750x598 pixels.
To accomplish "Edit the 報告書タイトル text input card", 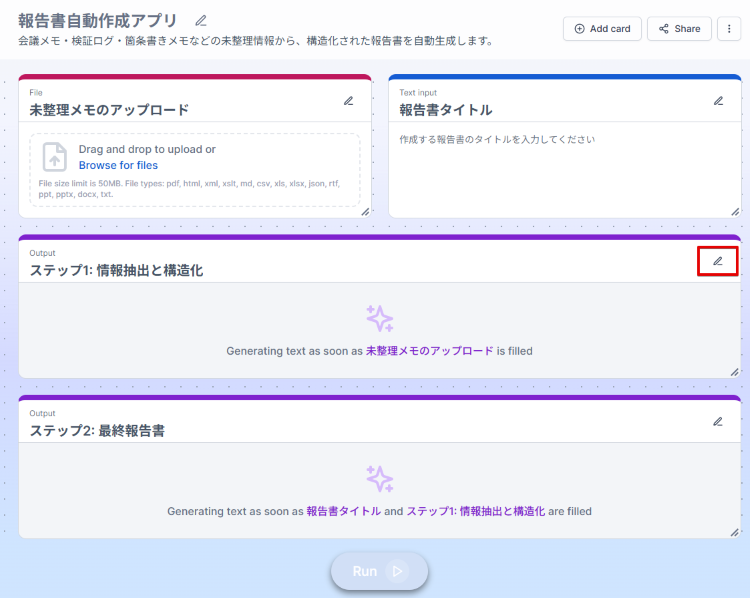I will [718, 101].
